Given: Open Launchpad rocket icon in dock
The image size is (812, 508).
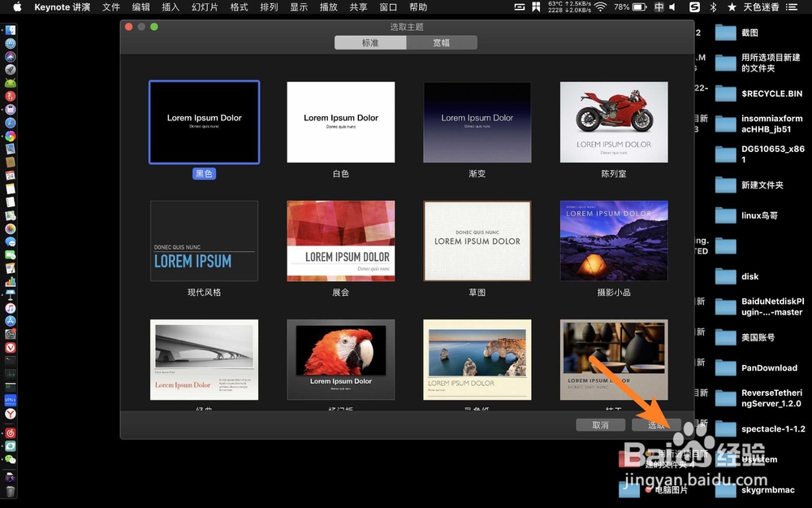Looking at the screenshot, I should pyautogui.click(x=11, y=69).
